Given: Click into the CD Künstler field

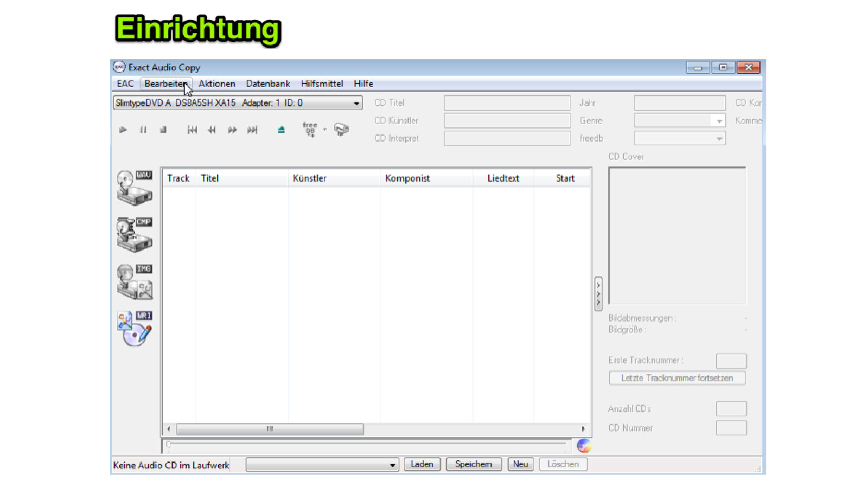Looking at the screenshot, I should coord(507,120).
